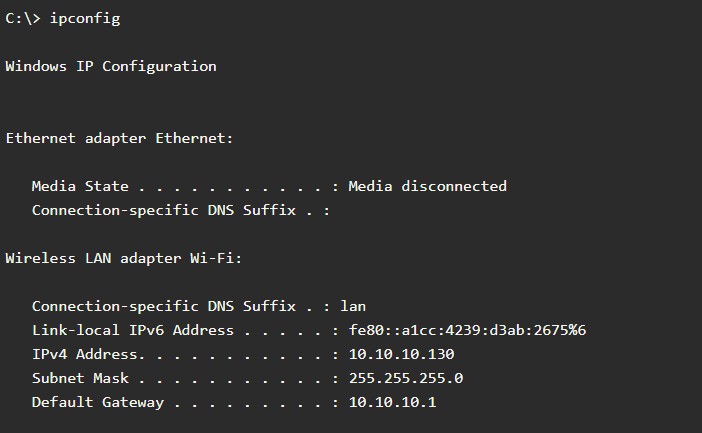Click the Media State label
The image size is (702, 433).
click(80, 186)
